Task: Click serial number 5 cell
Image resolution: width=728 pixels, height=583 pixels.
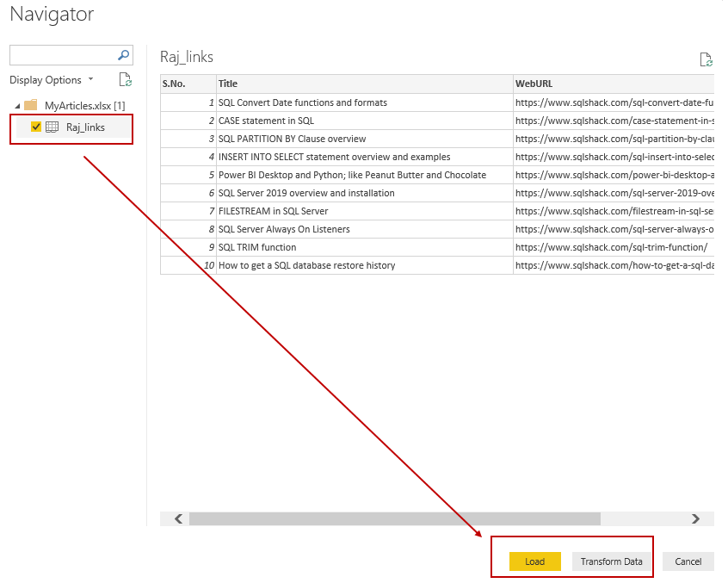Action: click(188, 175)
